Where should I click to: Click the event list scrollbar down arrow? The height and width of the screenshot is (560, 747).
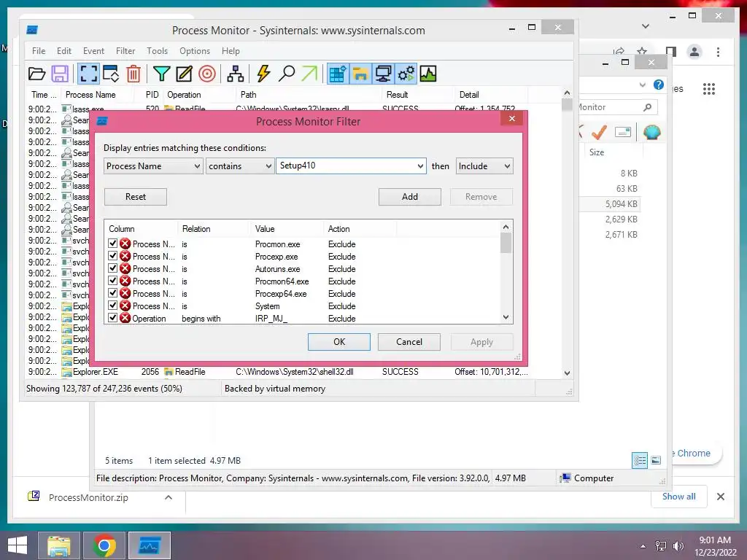[x=567, y=373]
